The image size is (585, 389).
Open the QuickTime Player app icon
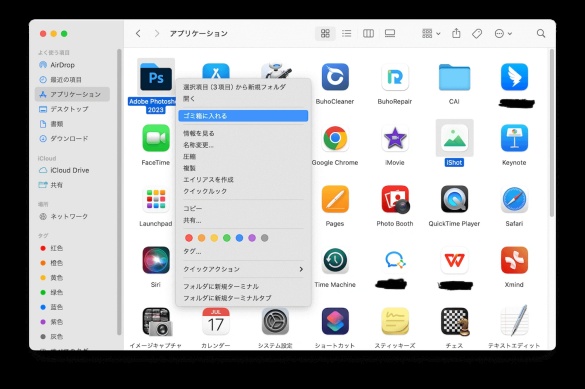[x=454, y=199]
